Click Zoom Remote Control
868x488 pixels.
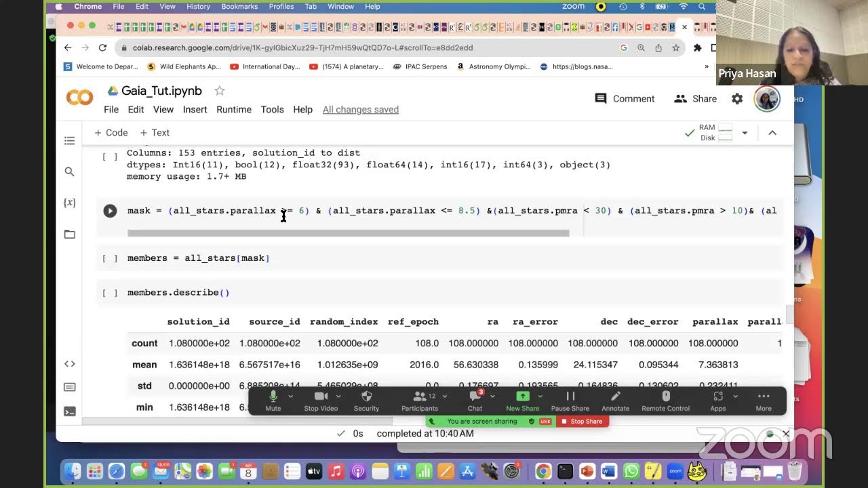point(666,401)
